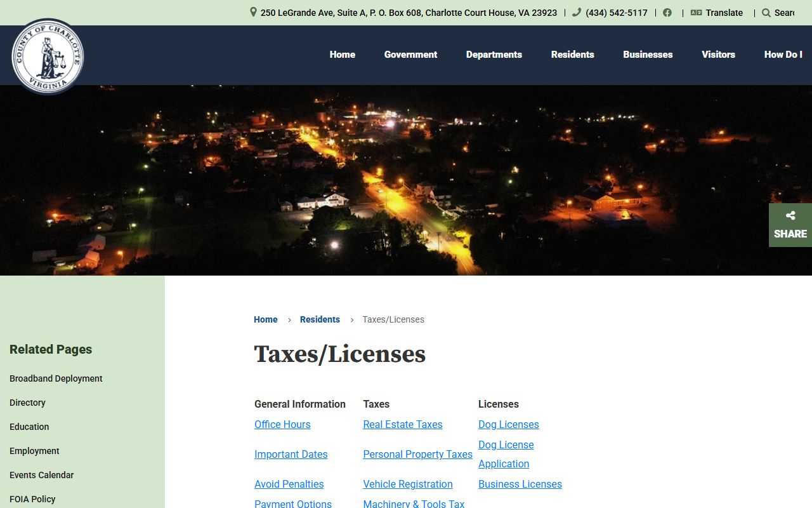Screen dimensions: 812x508
Task: Open the Office Hours link
Action: (282, 424)
